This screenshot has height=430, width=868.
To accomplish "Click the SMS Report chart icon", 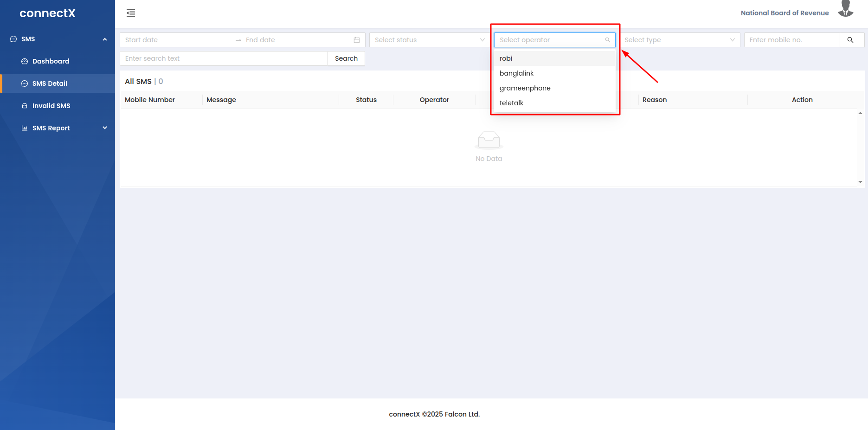I will click(25, 128).
